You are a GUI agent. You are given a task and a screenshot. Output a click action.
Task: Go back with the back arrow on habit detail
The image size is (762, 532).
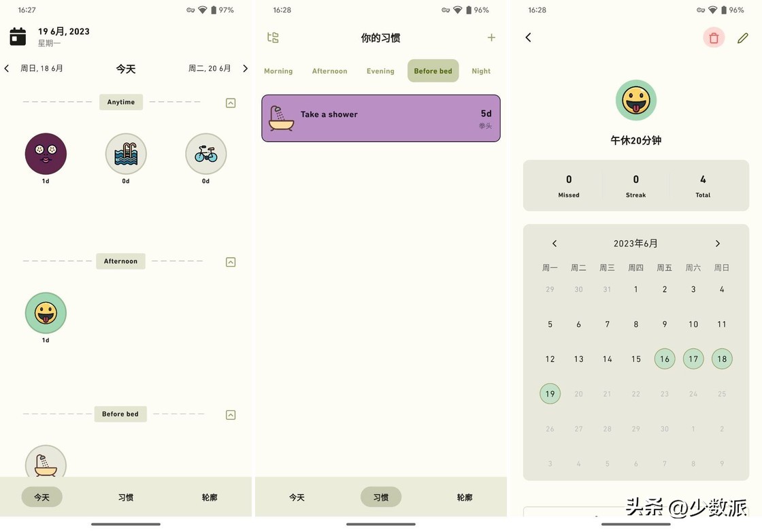coord(529,37)
